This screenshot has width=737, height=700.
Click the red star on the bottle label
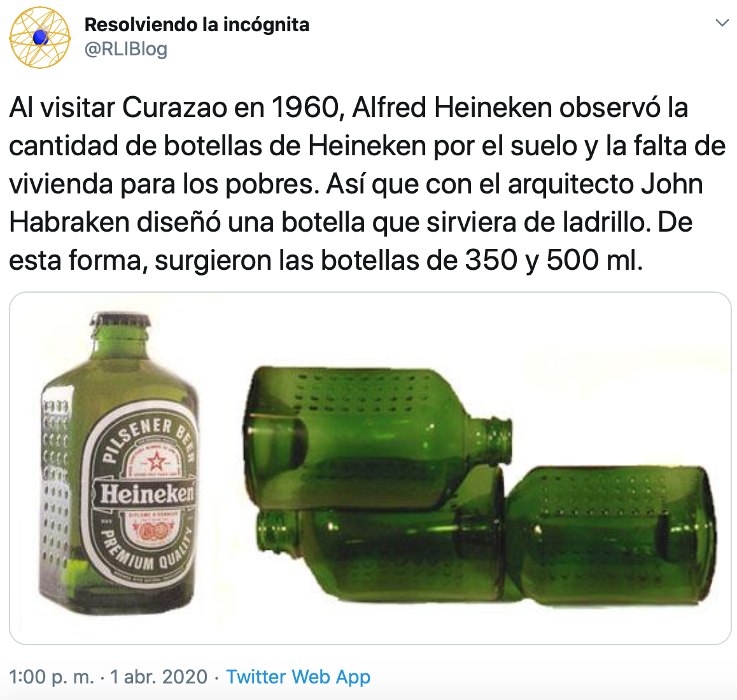tap(157, 461)
